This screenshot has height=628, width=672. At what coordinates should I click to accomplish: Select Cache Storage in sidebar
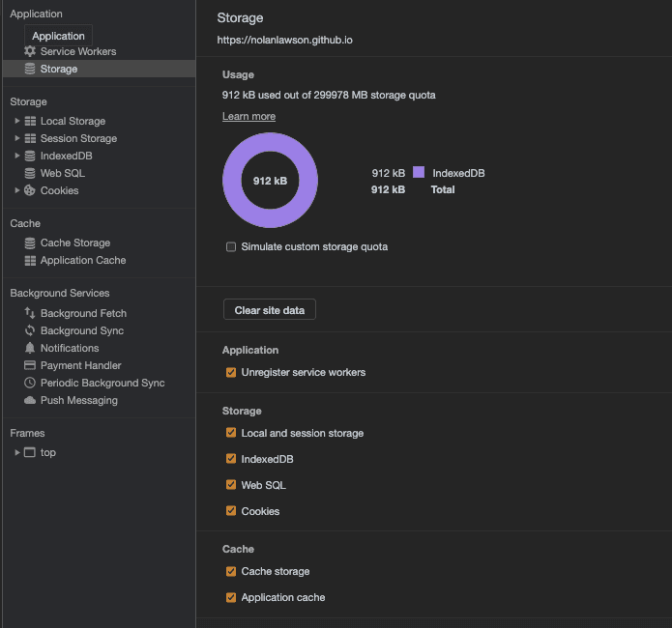[x=74, y=243]
